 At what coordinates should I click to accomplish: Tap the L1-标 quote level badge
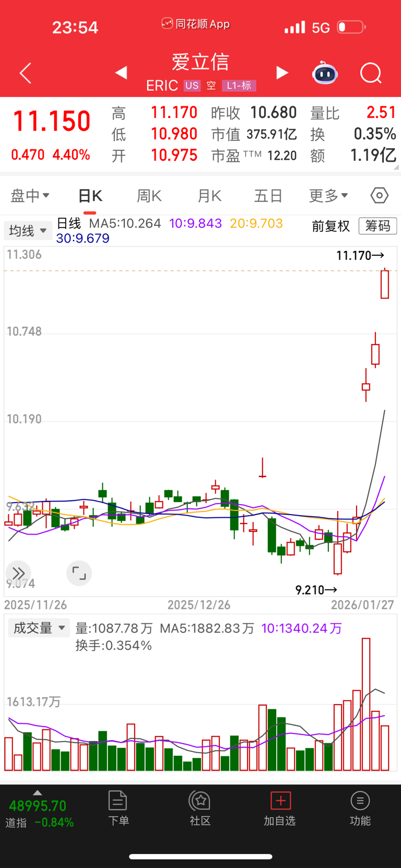tap(239, 86)
